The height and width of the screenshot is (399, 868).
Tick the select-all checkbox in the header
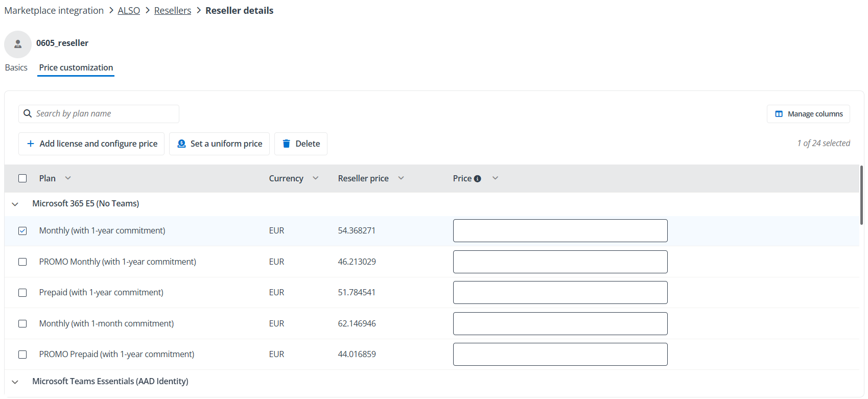point(22,178)
